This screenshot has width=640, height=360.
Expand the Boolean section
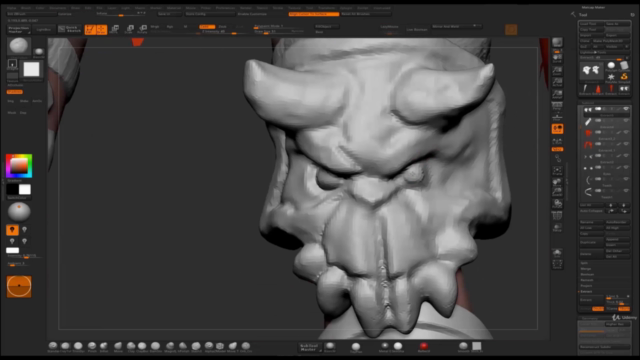tap(587, 275)
